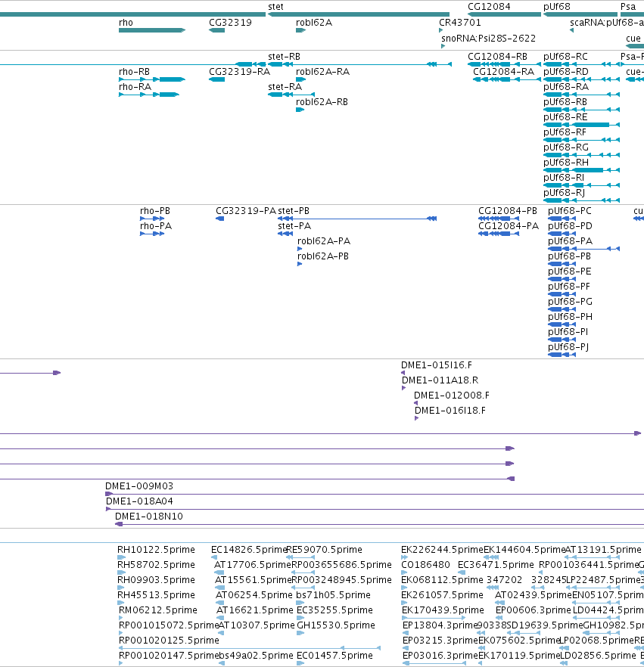Click bs49a02.5prime EST label

[x=257, y=656]
